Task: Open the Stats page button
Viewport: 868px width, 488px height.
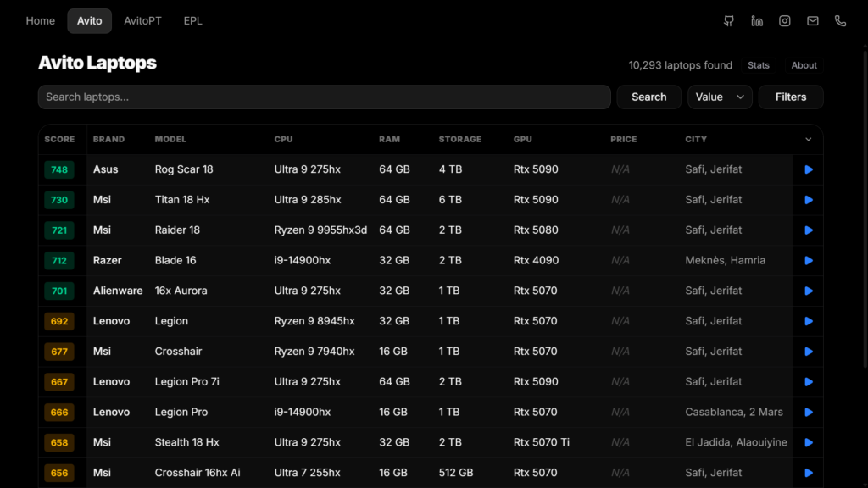Action: point(759,65)
